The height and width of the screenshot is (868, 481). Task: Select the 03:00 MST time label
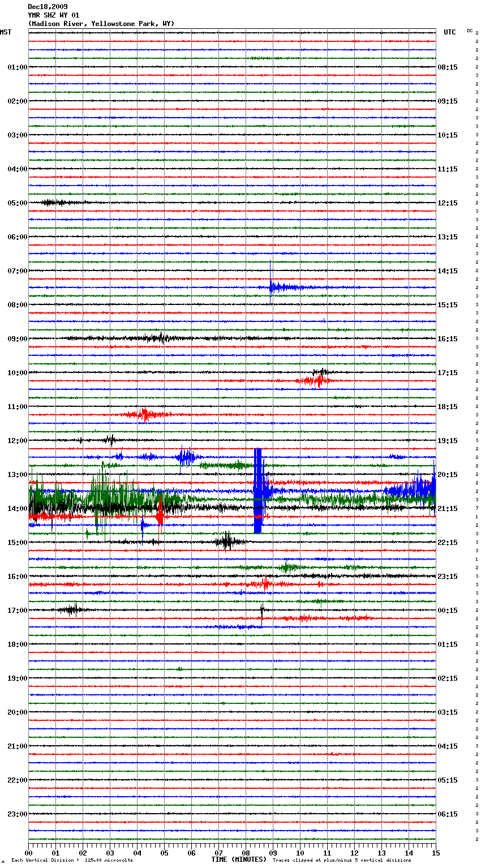click(18, 135)
